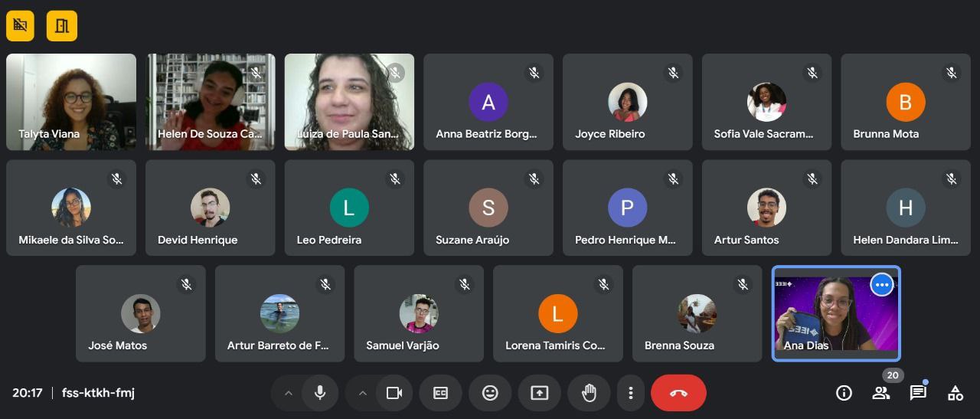Open options on Ana Dias tile
The image size is (980, 419).
882,285
